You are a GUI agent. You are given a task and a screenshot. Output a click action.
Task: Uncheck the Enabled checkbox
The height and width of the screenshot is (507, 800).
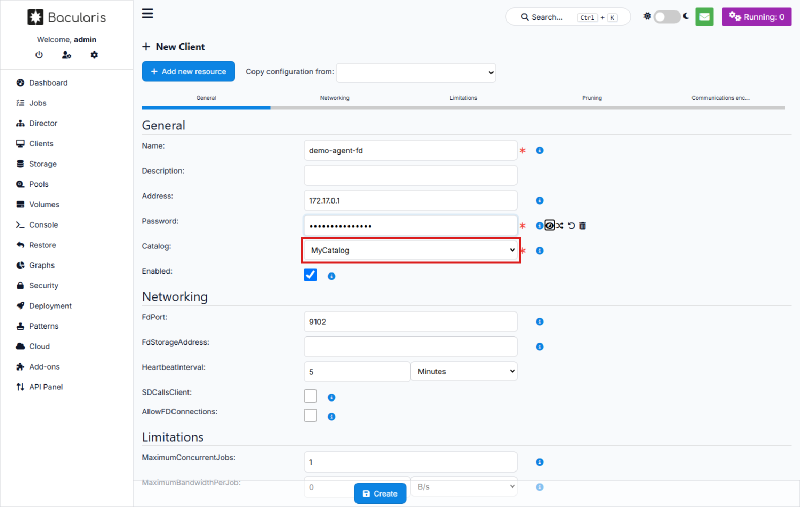[310, 275]
